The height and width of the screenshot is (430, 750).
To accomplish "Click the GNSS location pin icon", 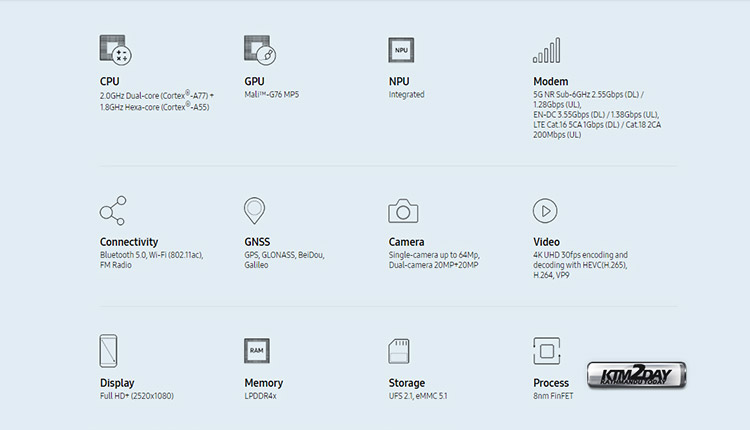I will click(254, 210).
